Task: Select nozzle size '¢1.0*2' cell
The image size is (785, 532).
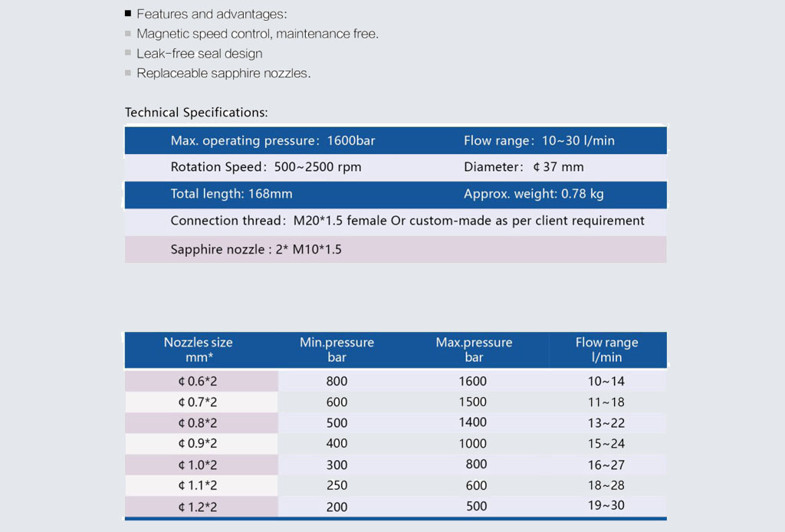Action: pyautogui.click(x=202, y=465)
